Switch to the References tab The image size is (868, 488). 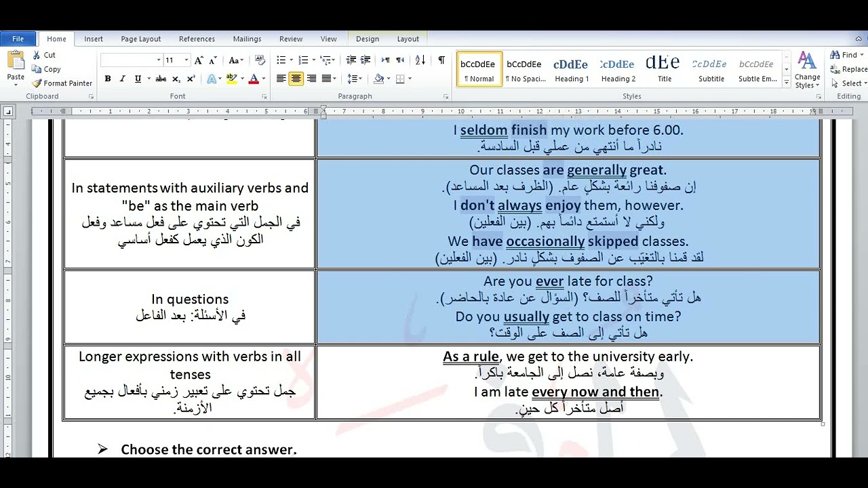[197, 39]
